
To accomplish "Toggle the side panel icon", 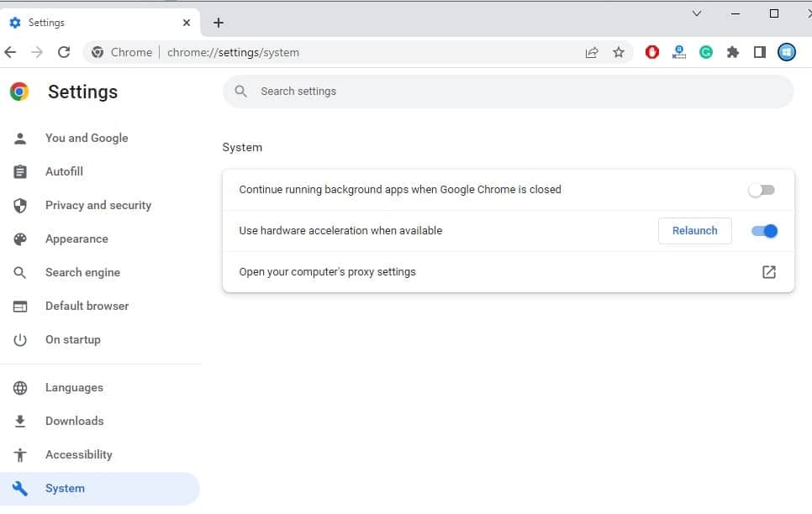I will tap(760, 52).
